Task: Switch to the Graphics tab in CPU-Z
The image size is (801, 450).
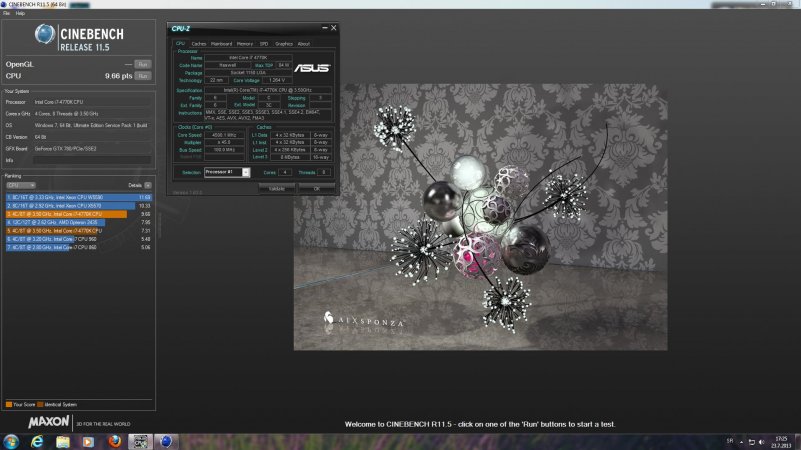Action: (284, 44)
